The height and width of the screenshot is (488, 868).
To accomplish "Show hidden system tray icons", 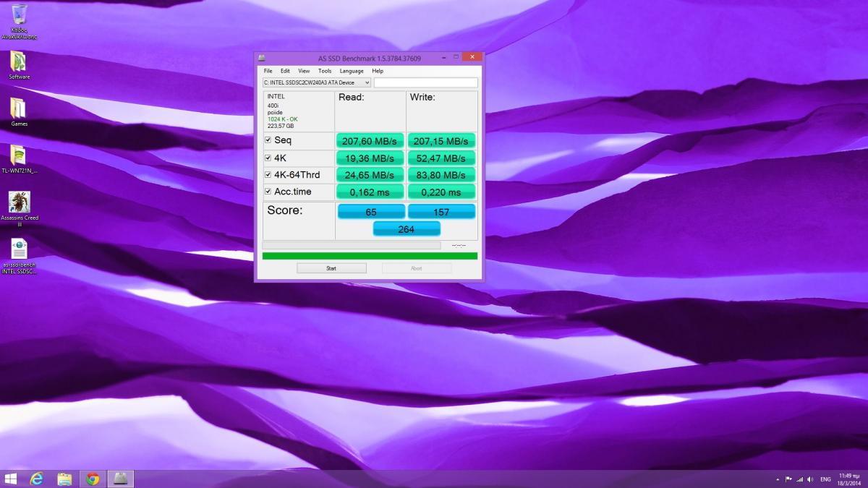I will (x=778, y=479).
